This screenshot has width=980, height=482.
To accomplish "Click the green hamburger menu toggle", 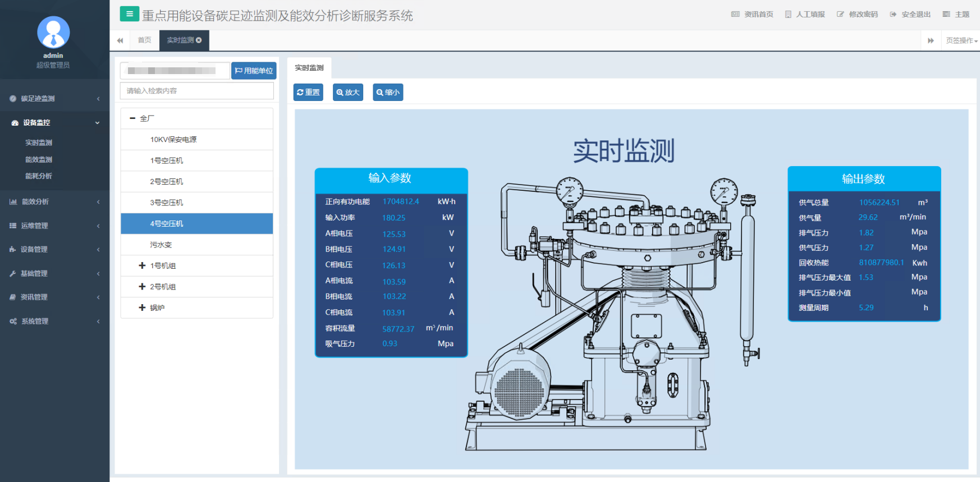I will 129,14.
